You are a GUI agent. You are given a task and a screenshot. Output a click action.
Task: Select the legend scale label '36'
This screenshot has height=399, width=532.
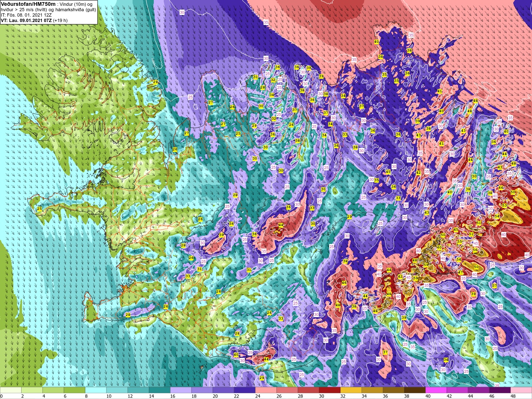point(386,396)
